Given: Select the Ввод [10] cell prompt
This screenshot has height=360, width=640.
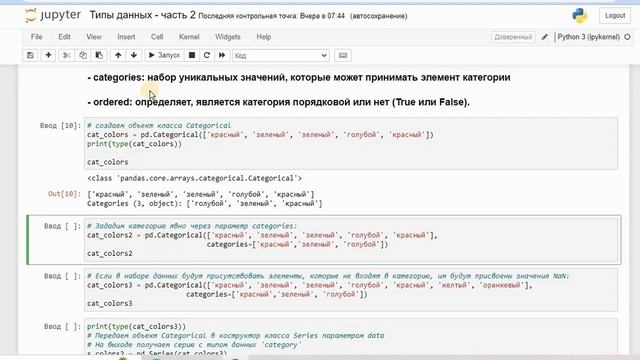Looking at the screenshot, I should (60, 125).
